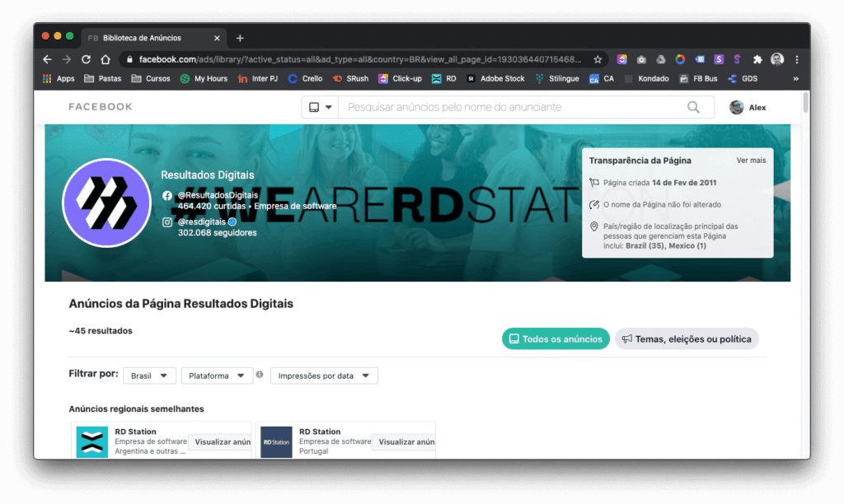Open the Apps bookmark shortcut
The height and width of the screenshot is (504, 844).
pyautogui.click(x=59, y=78)
